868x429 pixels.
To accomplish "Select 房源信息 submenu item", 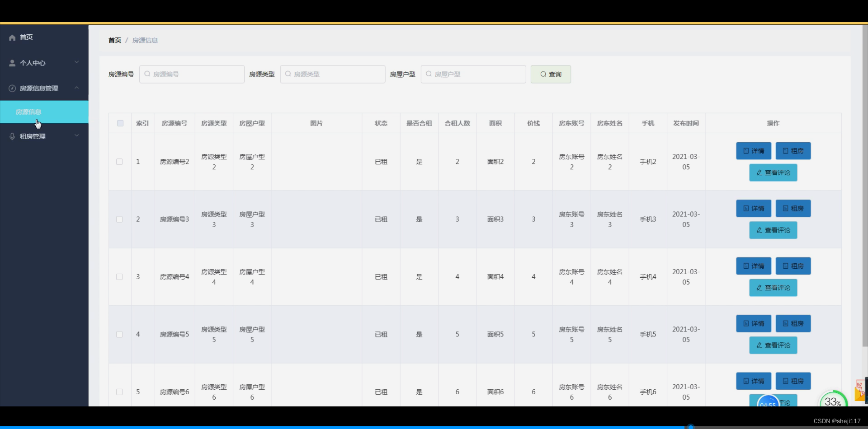I will pyautogui.click(x=44, y=112).
